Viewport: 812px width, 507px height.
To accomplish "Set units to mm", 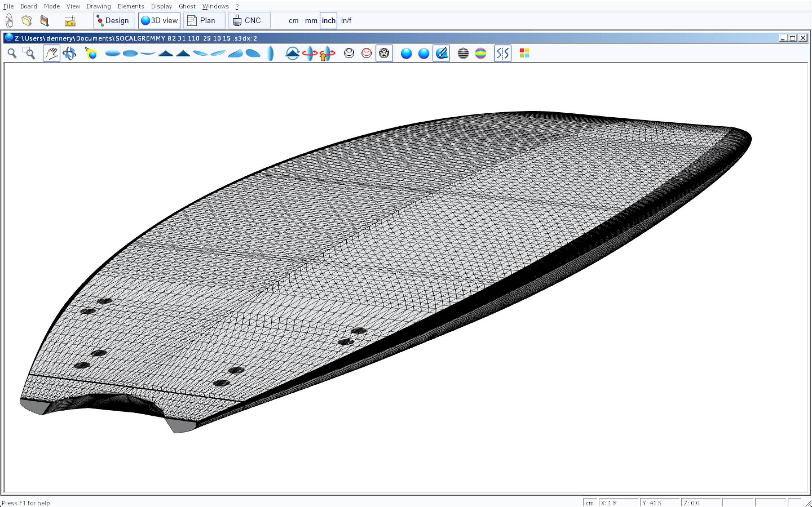I will tap(311, 21).
